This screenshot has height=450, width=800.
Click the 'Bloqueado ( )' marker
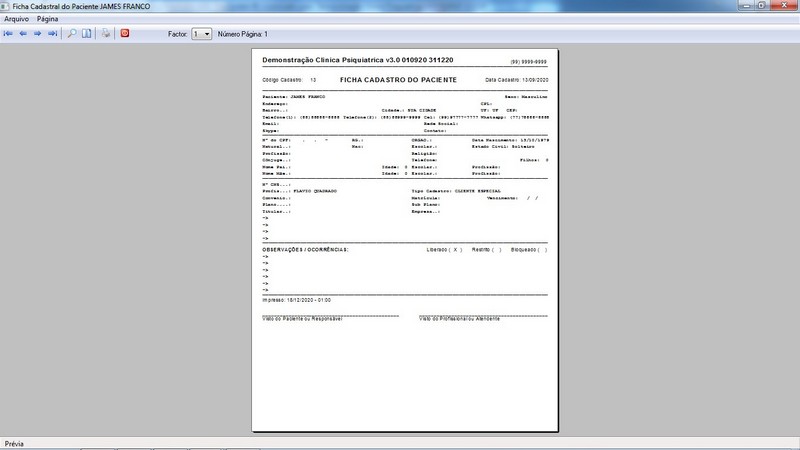tap(529, 250)
